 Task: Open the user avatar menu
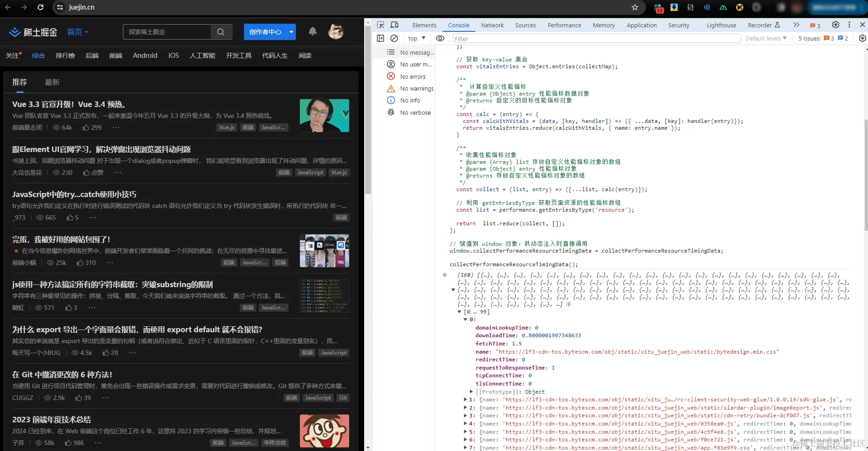tap(336, 31)
